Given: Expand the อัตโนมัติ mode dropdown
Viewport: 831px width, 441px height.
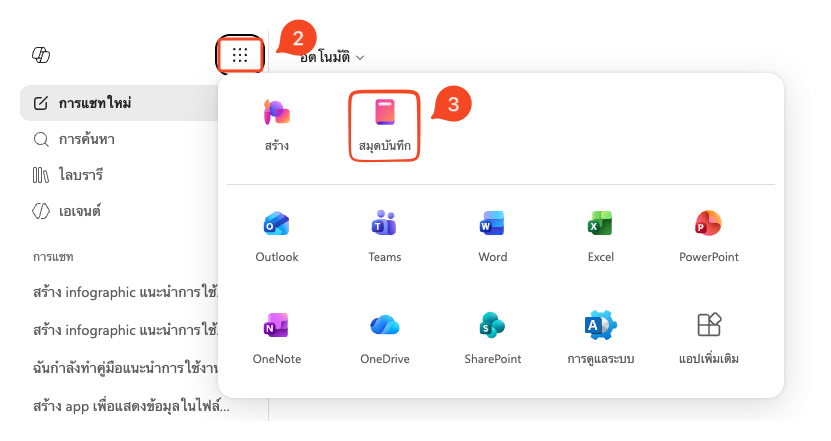Looking at the screenshot, I should pyautogui.click(x=332, y=57).
